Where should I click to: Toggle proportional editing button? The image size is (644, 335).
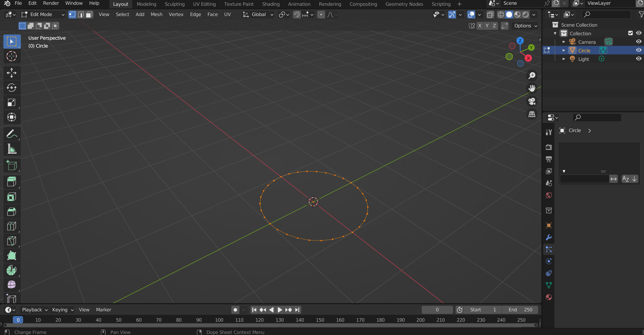[321, 14]
